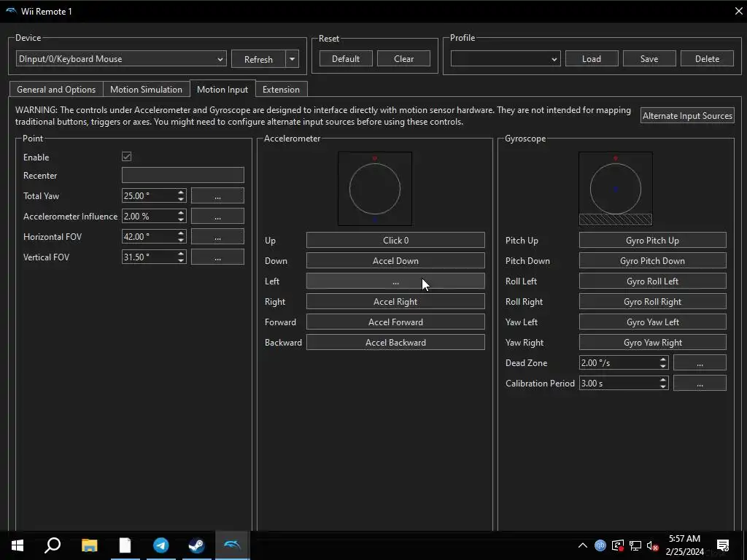
Task: Remap the Gyro Pitch Down button
Action: point(653,261)
